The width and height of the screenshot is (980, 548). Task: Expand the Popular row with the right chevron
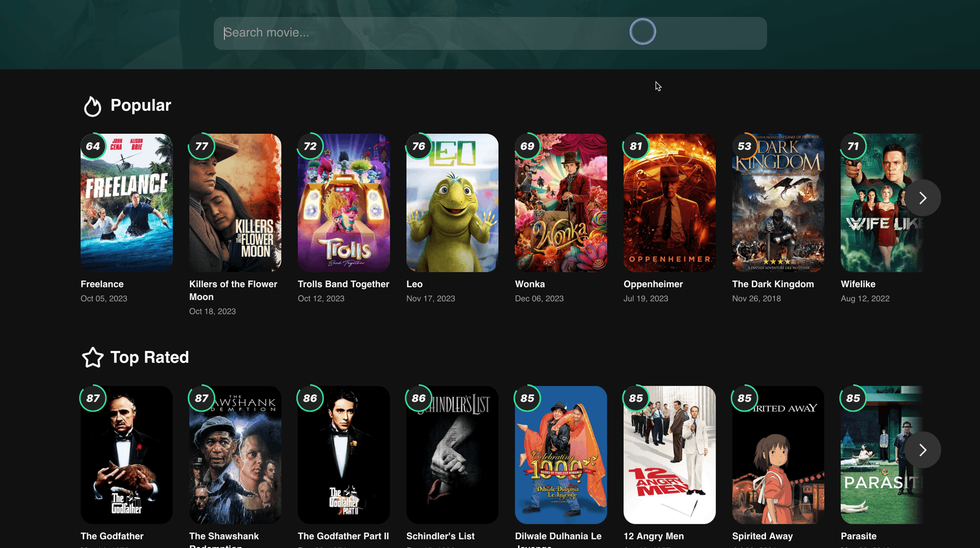click(922, 198)
